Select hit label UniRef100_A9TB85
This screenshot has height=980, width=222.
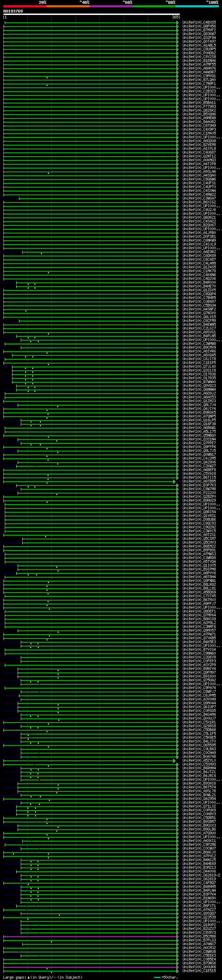coord(199,481)
